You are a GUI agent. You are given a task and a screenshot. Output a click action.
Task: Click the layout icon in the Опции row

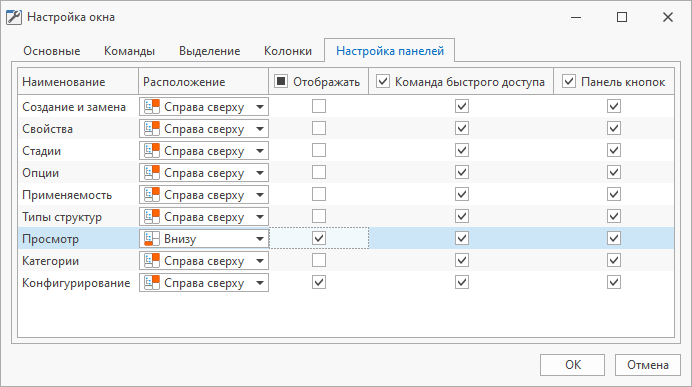(x=152, y=173)
